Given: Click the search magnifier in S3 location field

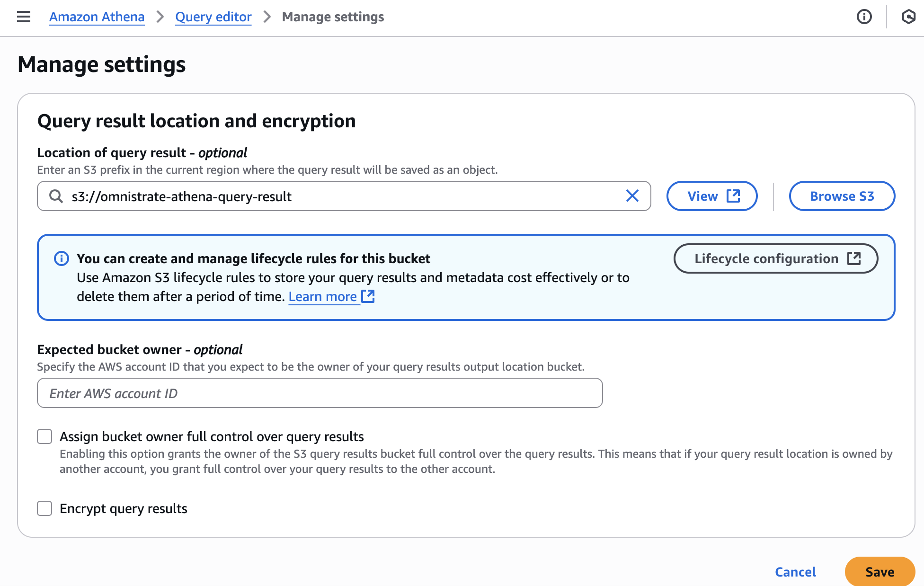Looking at the screenshot, I should pyautogui.click(x=56, y=196).
